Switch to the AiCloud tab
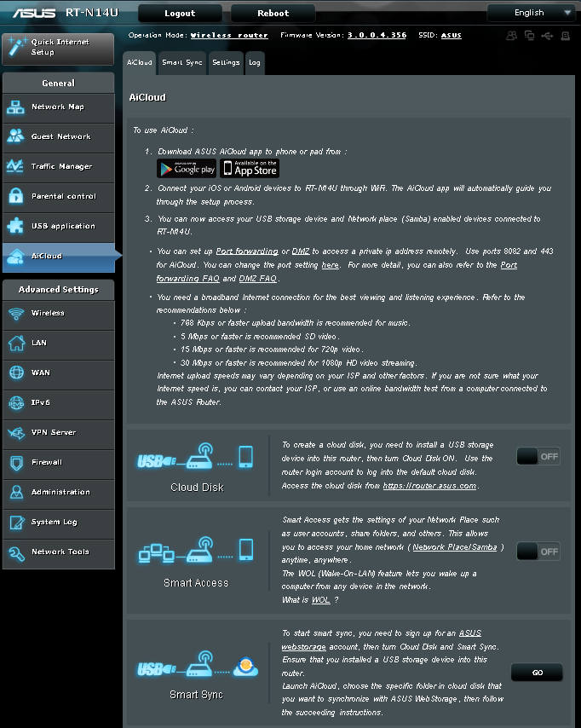The image size is (581, 728). (x=139, y=63)
